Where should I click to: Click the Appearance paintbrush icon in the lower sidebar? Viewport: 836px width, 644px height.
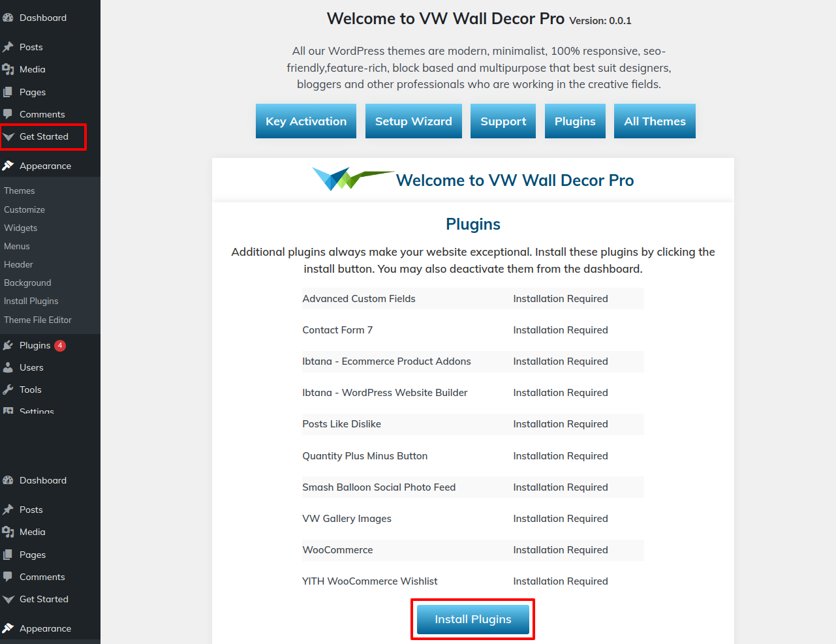tap(8, 628)
